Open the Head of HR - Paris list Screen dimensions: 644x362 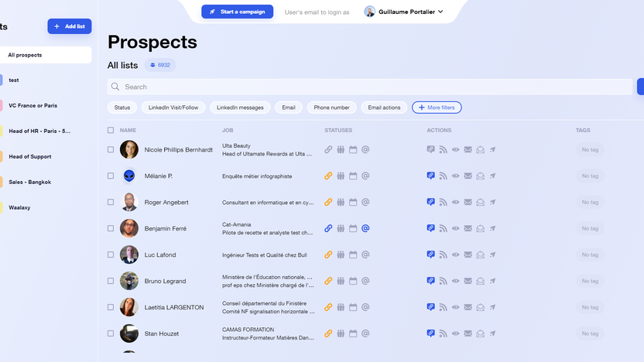[39, 131]
